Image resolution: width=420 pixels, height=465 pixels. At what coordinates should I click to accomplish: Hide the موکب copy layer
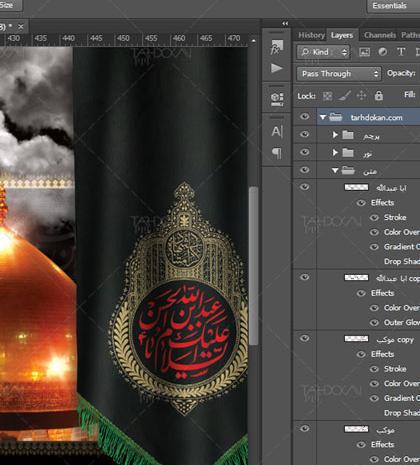[304, 339]
